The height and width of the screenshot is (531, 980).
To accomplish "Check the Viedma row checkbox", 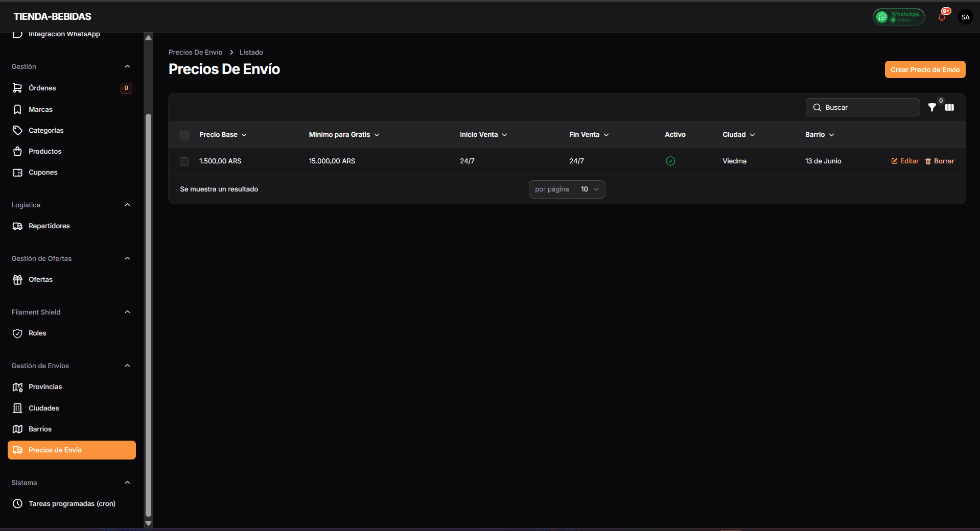I will click(184, 161).
